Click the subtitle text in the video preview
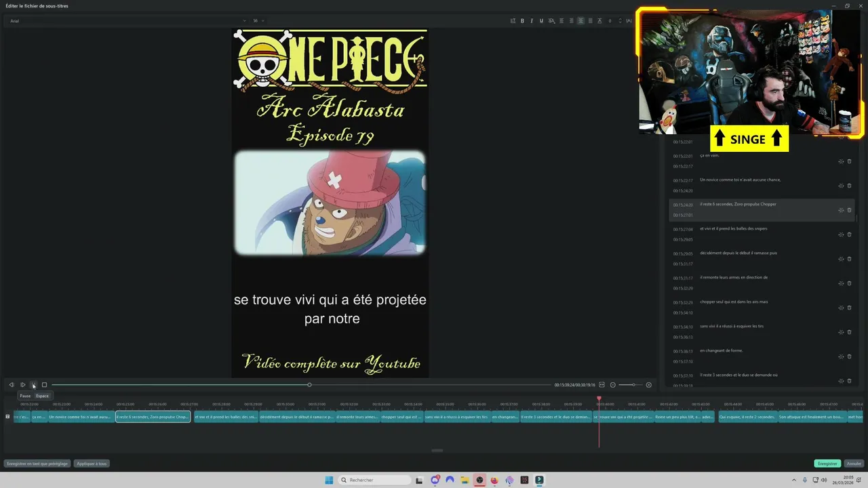This screenshot has width=868, height=488. 330,309
